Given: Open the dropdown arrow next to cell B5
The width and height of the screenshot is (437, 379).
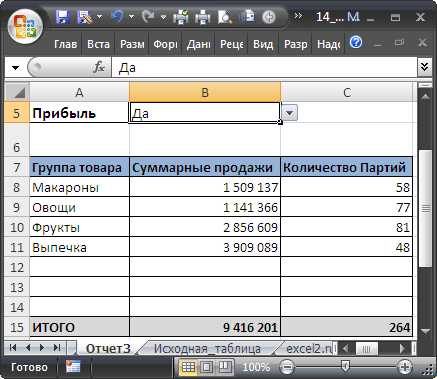Looking at the screenshot, I should (290, 113).
